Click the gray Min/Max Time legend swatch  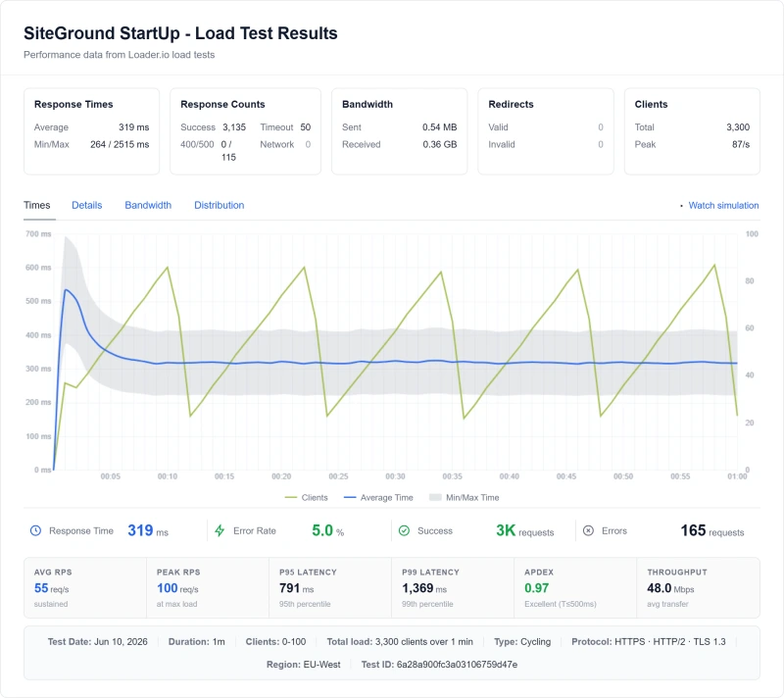[435, 497]
